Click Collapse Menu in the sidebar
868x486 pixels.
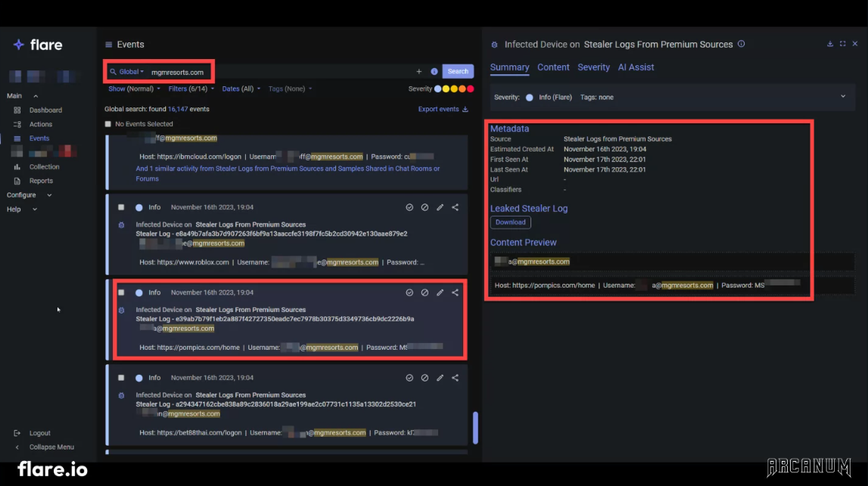(x=51, y=447)
